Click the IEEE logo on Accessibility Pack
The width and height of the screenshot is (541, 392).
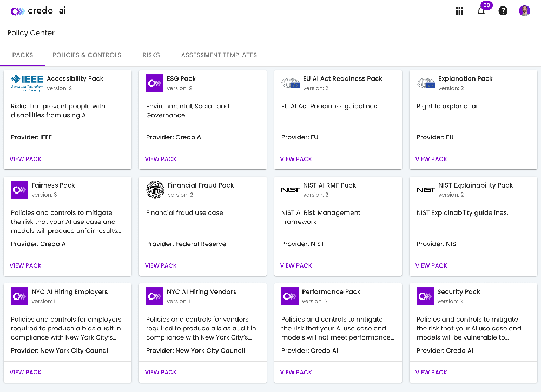27,83
